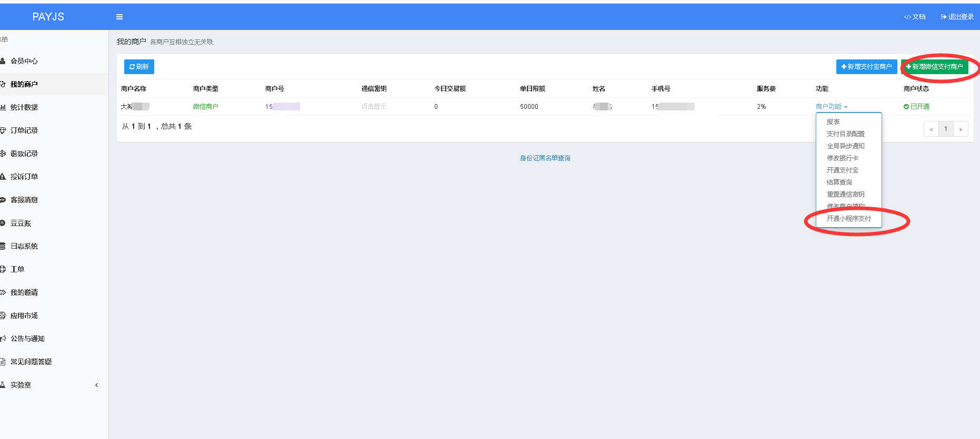Expand the 实验室 sidebar section
Viewport: 980px width, 439px height.
point(54,385)
